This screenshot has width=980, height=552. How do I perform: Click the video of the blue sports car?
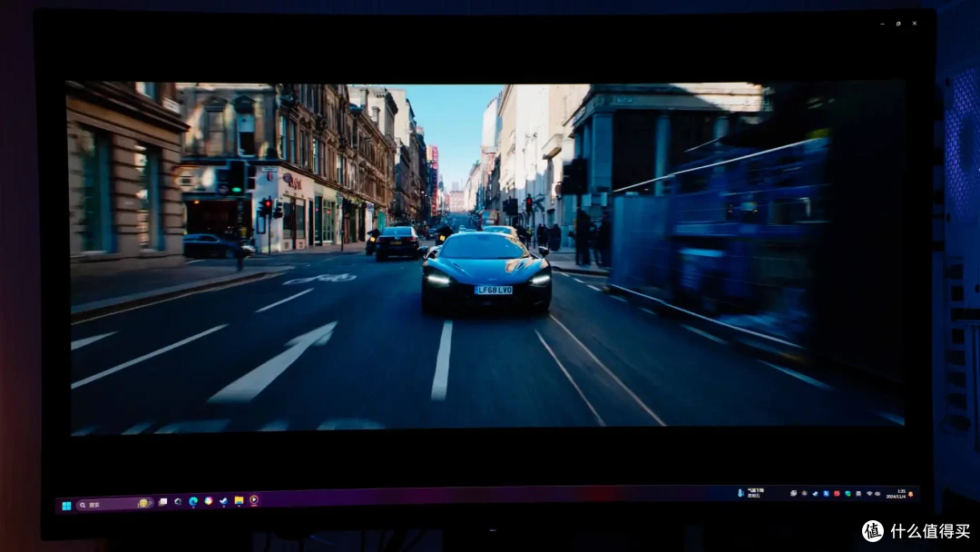(x=486, y=256)
